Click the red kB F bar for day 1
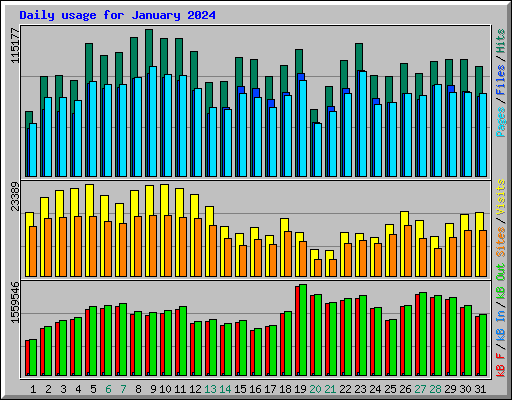This screenshot has height=400, width=512. point(27,358)
